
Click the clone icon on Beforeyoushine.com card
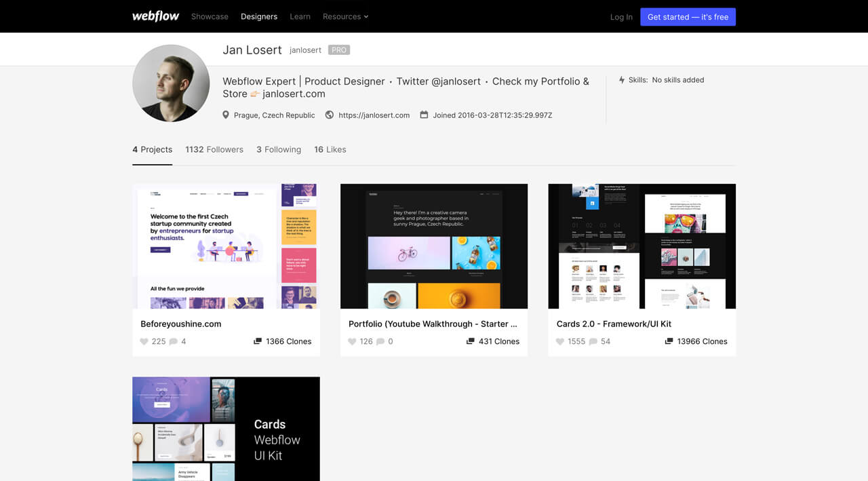[258, 341]
